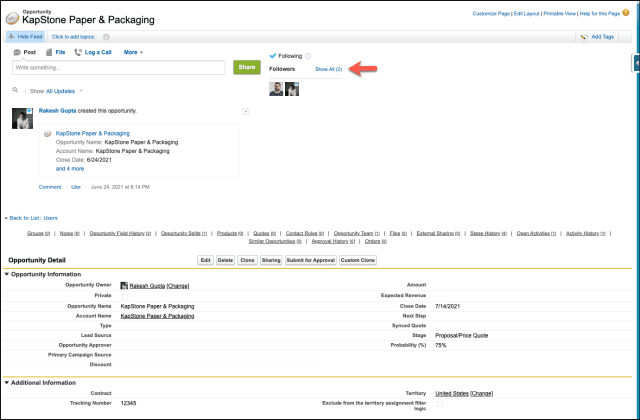Jump to the Opportunity Field History list

coord(120,232)
